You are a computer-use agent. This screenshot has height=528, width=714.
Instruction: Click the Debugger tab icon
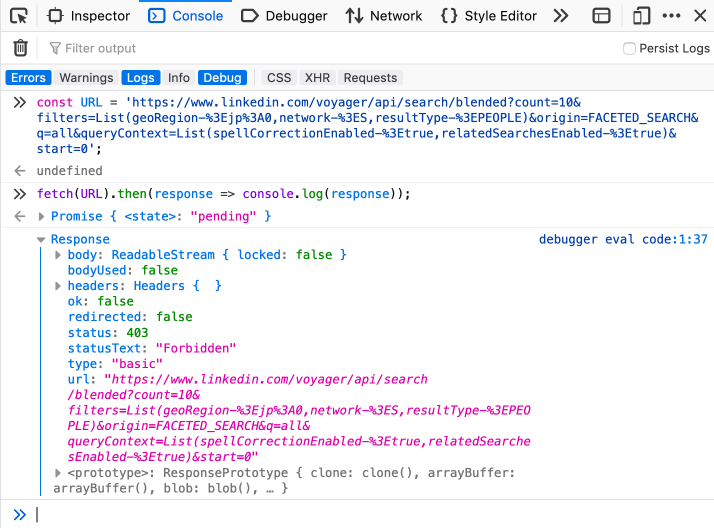[x=250, y=16]
